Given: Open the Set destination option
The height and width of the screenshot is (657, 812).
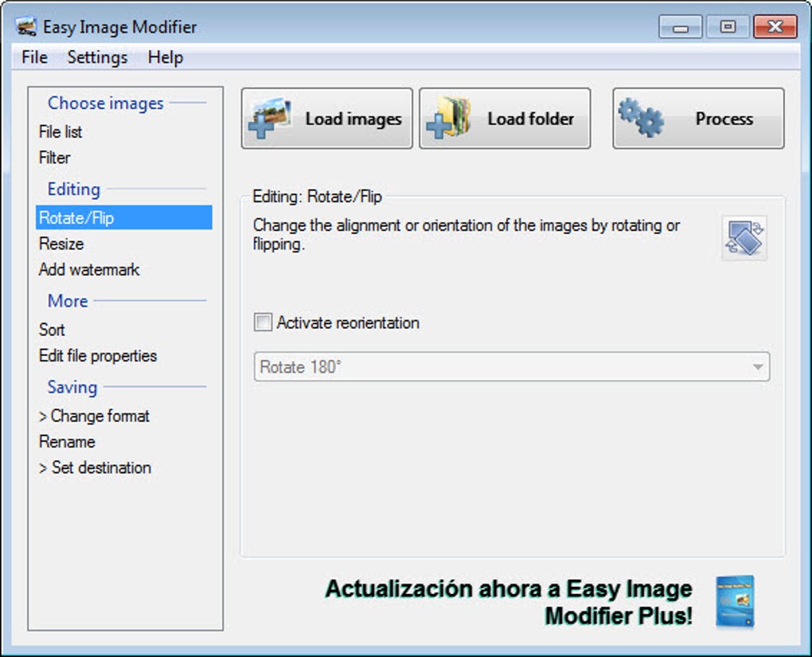Looking at the screenshot, I should pyautogui.click(x=96, y=467).
